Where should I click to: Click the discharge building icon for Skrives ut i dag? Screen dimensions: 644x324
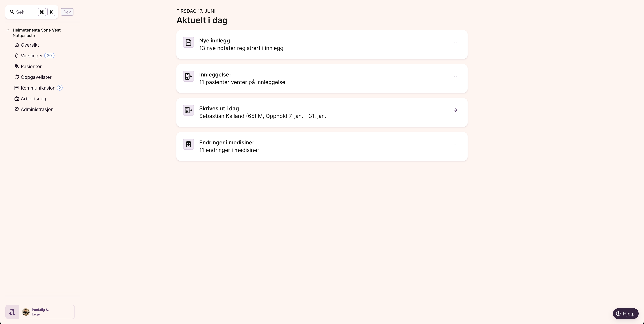click(188, 110)
